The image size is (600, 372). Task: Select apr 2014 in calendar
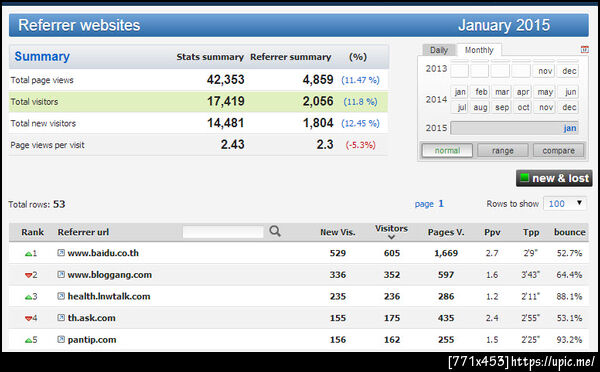[x=523, y=92]
